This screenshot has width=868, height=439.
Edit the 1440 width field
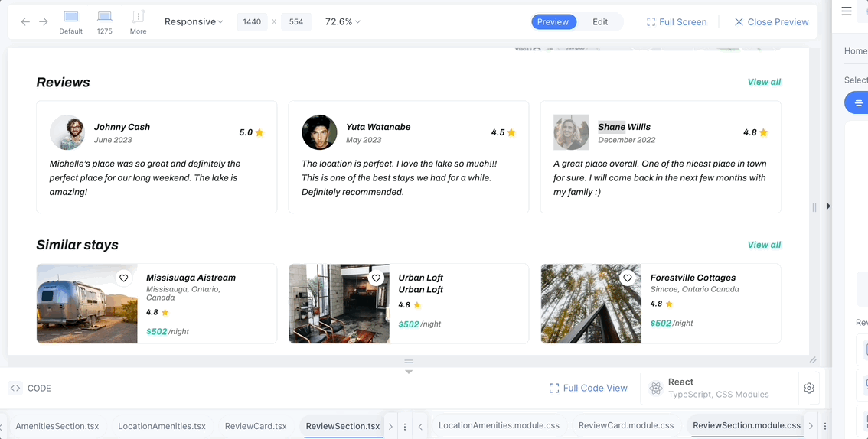252,21
